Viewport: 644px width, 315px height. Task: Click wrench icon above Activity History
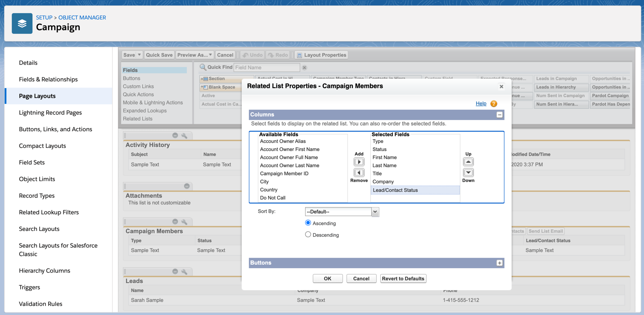[x=185, y=136]
